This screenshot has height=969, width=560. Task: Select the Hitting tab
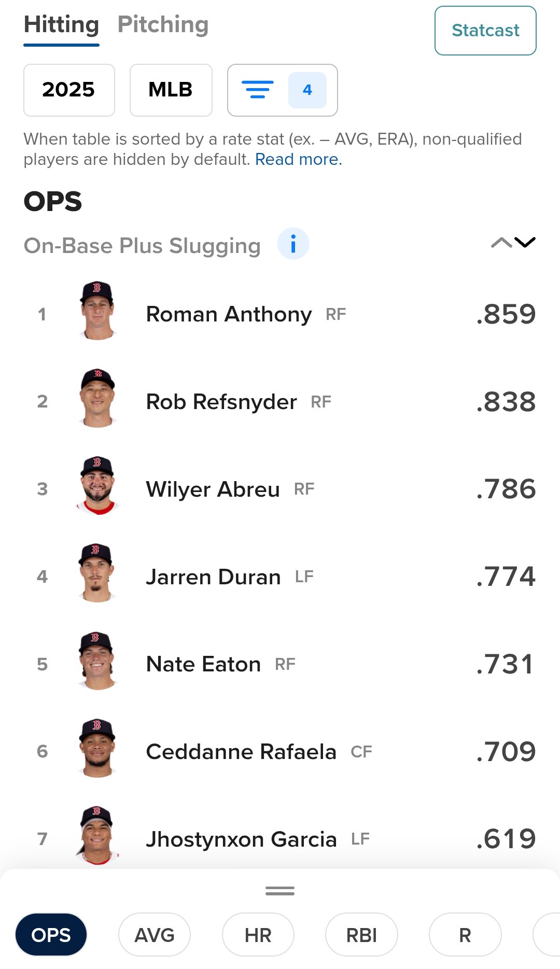click(61, 25)
